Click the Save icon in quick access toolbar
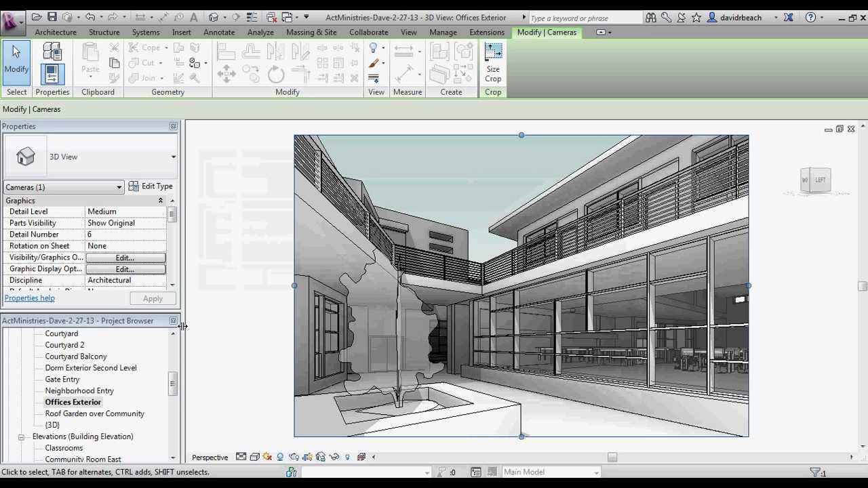Viewport: 868px width, 488px height. [52, 17]
